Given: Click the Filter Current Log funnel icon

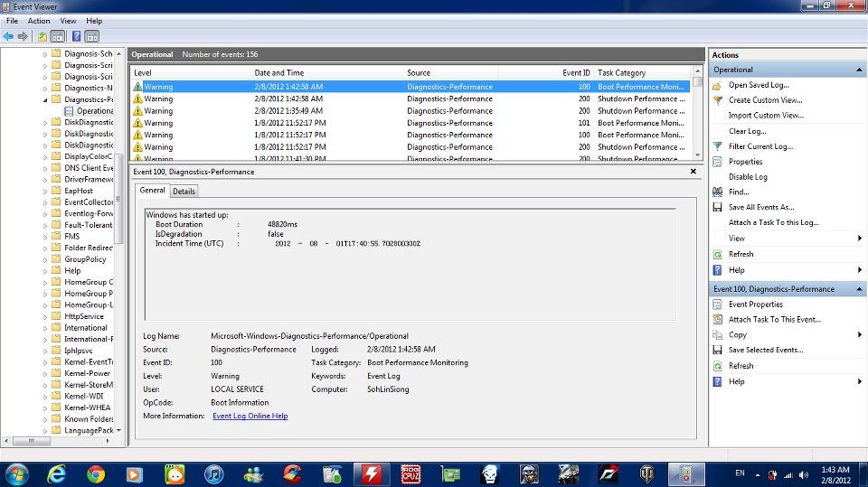Looking at the screenshot, I should click(718, 146).
